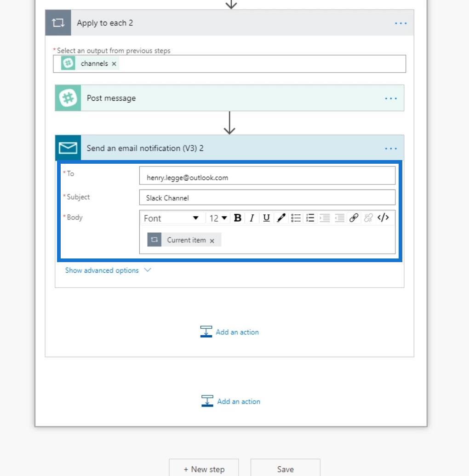Image resolution: width=469 pixels, height=476 pixels.
Task: Open the text highlight color pen
Action: coord(281,218)
